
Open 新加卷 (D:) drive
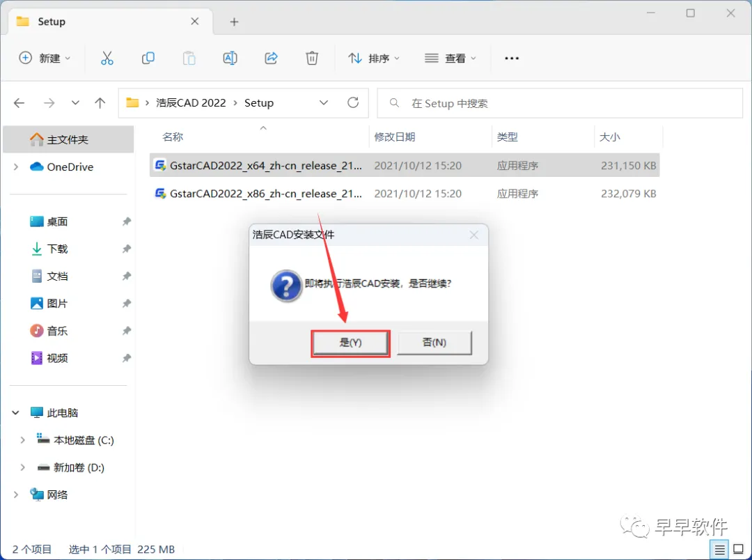pyautogui.click(x=70, y=467)
